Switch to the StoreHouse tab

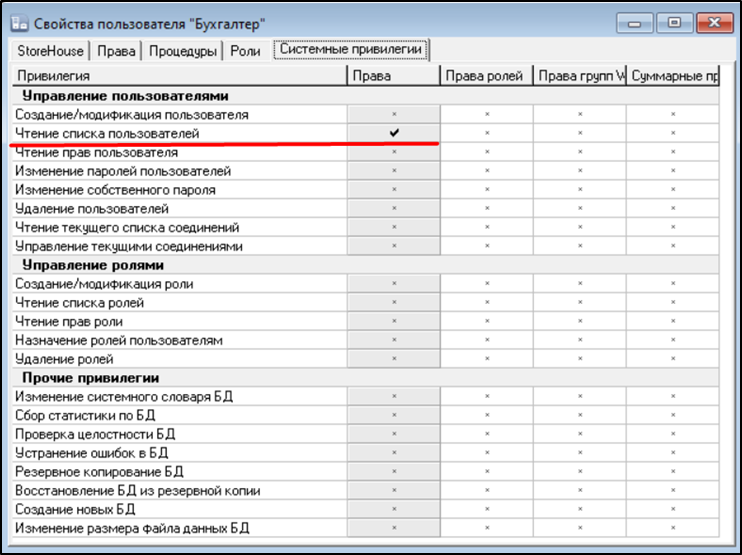50,51
